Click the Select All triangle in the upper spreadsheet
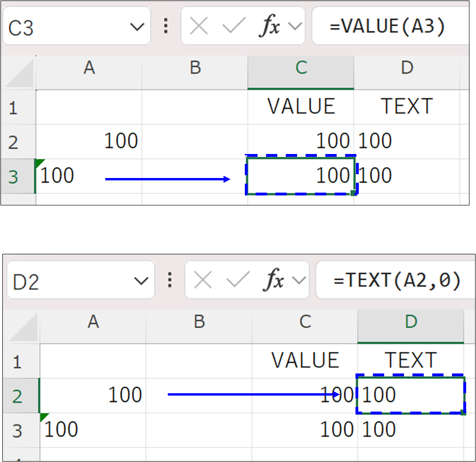 [19, 73]
